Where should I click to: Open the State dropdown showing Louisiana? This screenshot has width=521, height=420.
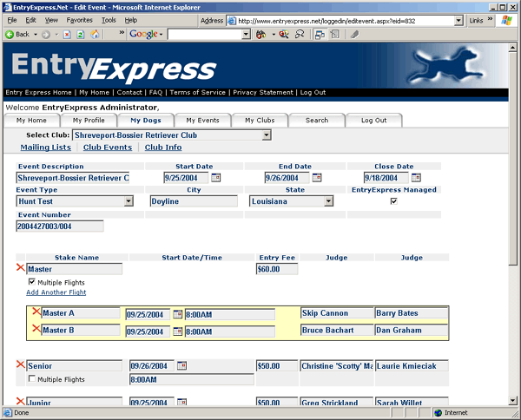coord(328,201)
